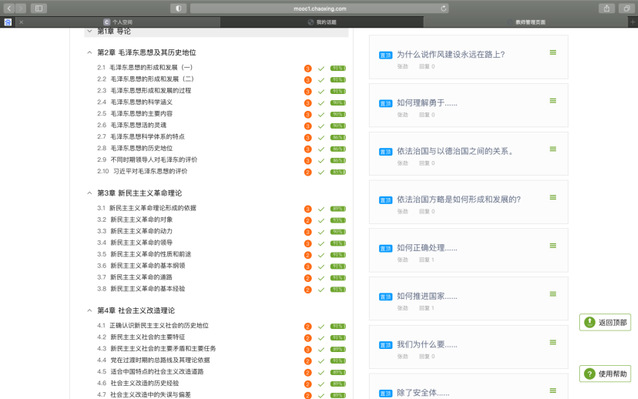This screenshot has height=399, width=638.
Task: Click green checkmark on row 3.5
Action: (x=321, y=255)
